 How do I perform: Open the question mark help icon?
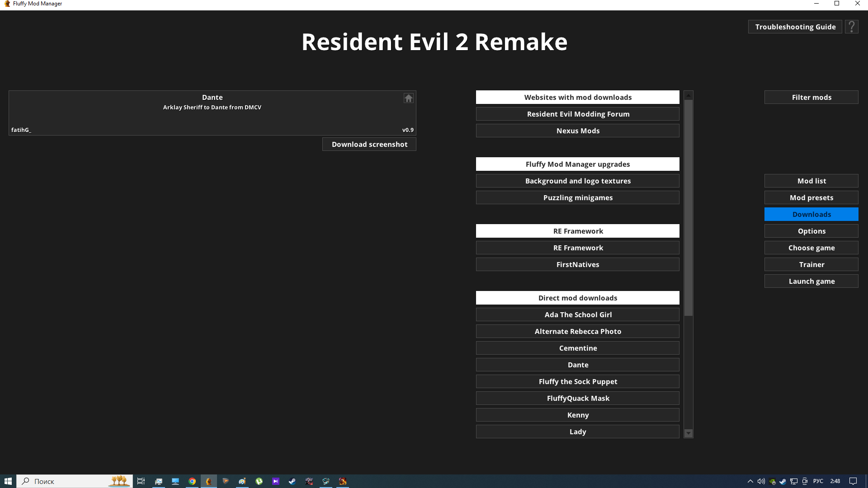(x=851, y=27)
